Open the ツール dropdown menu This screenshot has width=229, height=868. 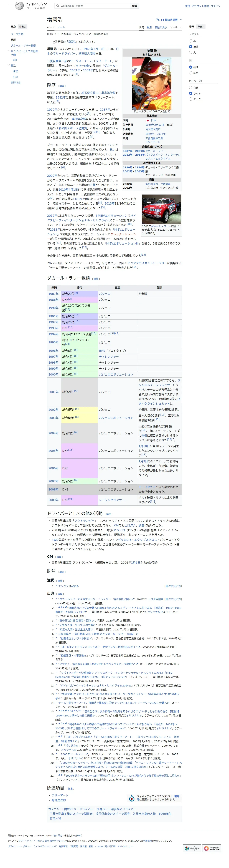(x=175, y=27)
